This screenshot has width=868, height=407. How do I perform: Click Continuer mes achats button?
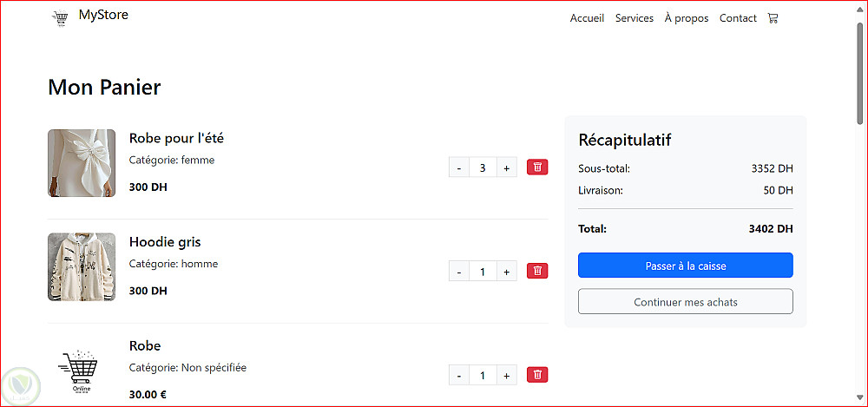click(685, 302)
